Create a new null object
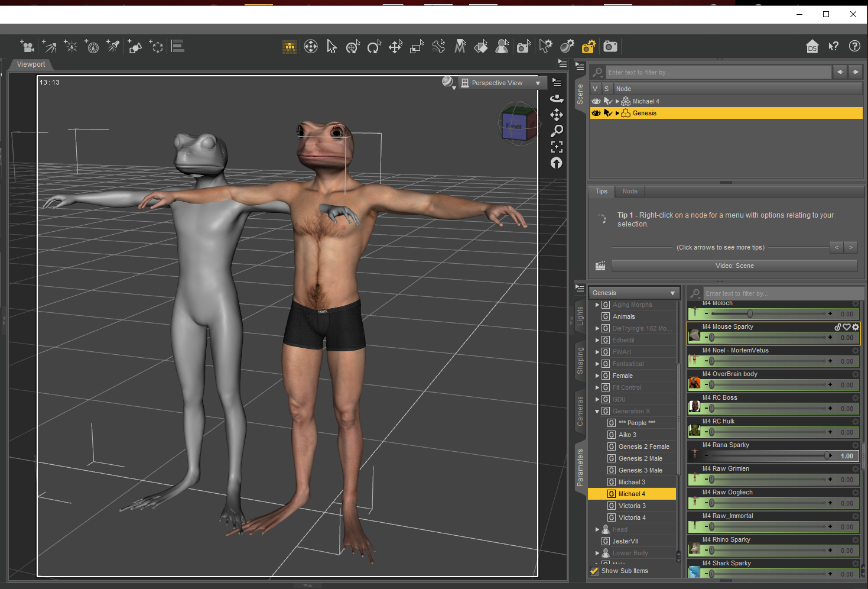 click(x=157, y=46)
